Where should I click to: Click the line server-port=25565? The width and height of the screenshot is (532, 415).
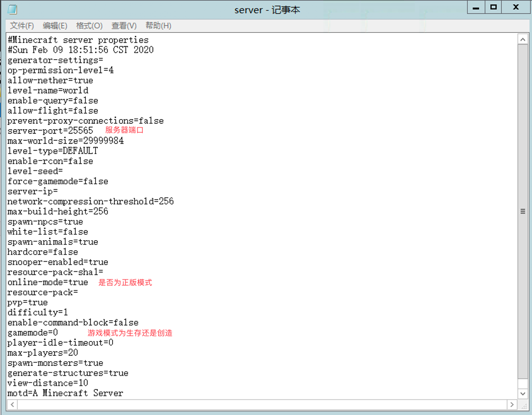pos(50,131)
